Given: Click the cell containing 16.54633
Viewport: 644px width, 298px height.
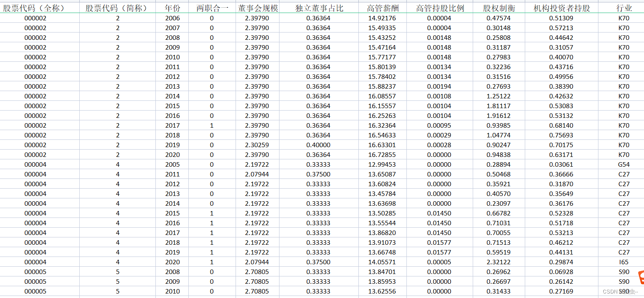Looking at the screenshot, I should (382, 135).
